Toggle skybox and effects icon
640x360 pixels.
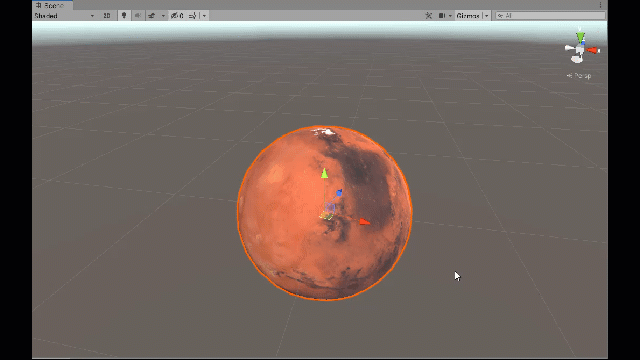152,16
